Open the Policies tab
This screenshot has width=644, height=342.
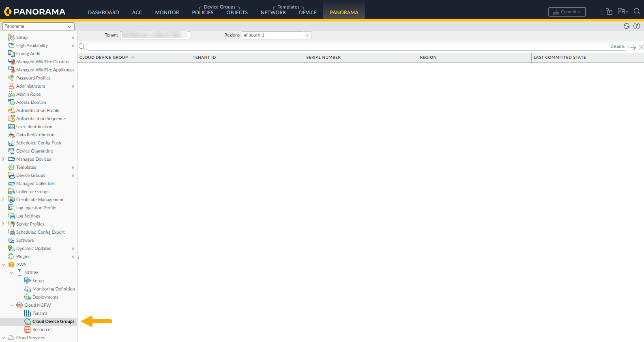(203, 13)
